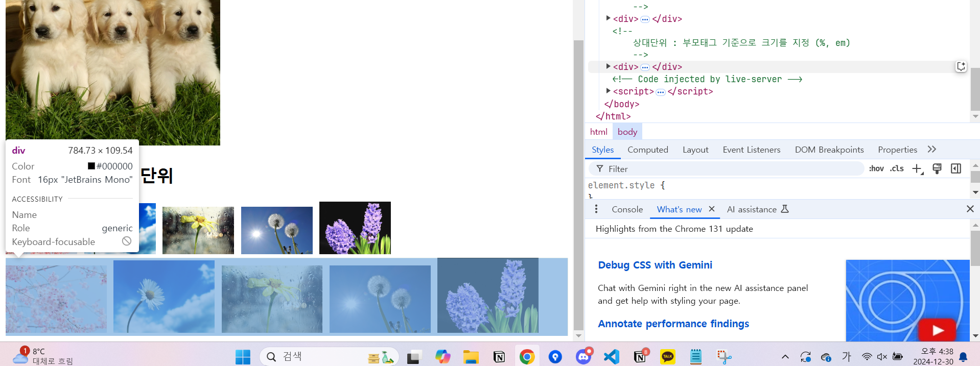Switch to the Console drawer tab
Viewport: 980px width, 366px height.
tap(627, 209)
